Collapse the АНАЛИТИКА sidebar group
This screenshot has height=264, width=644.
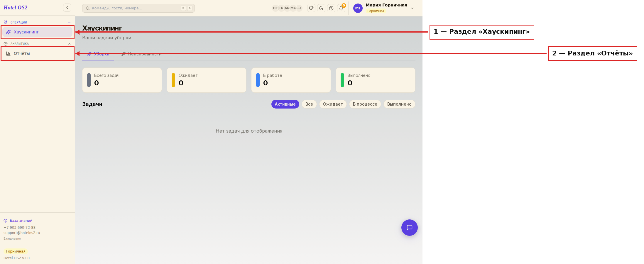point(69,44)
